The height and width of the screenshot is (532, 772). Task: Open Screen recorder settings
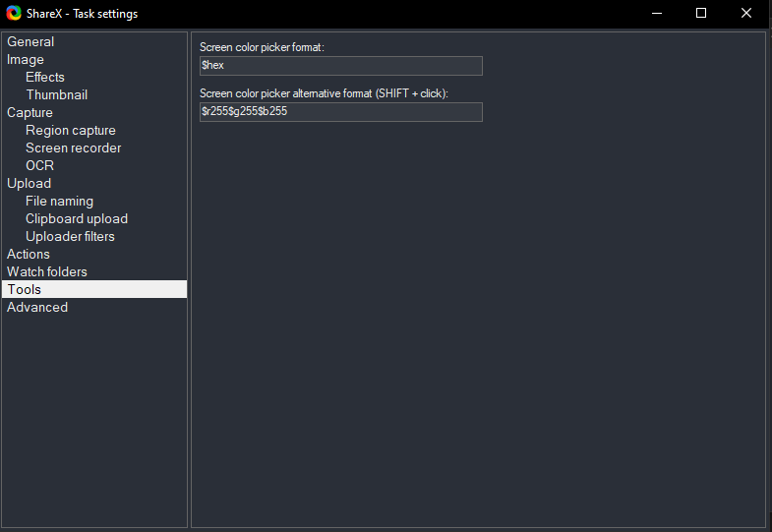tap(74, 148)
